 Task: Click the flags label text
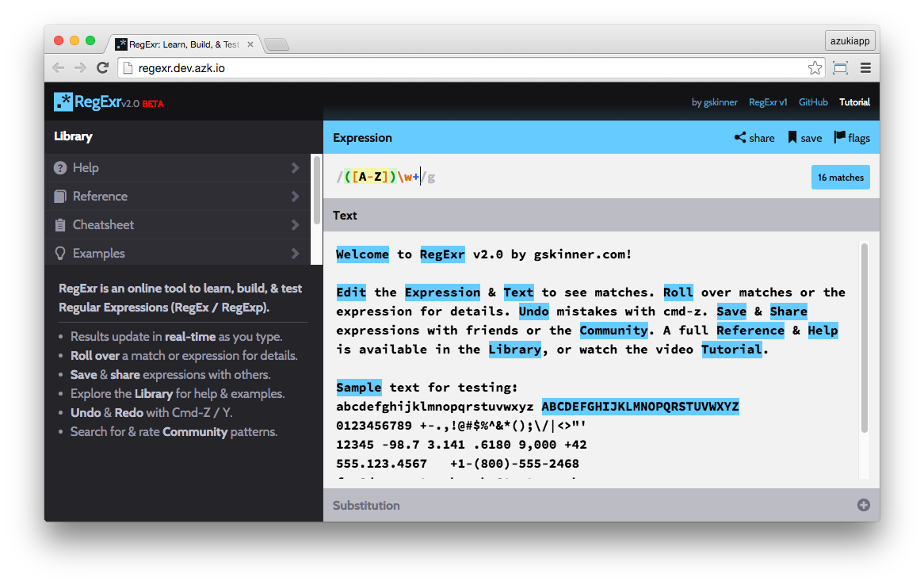point(859,138)
